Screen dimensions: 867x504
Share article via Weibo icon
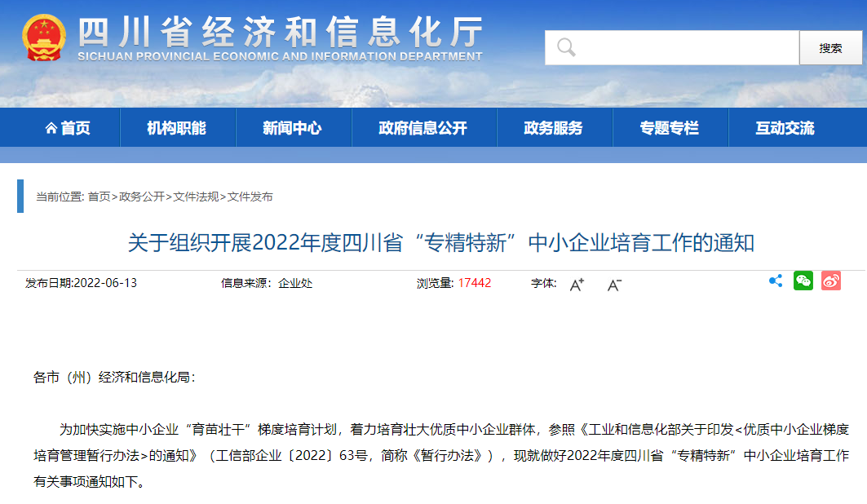tap(830, 281)
